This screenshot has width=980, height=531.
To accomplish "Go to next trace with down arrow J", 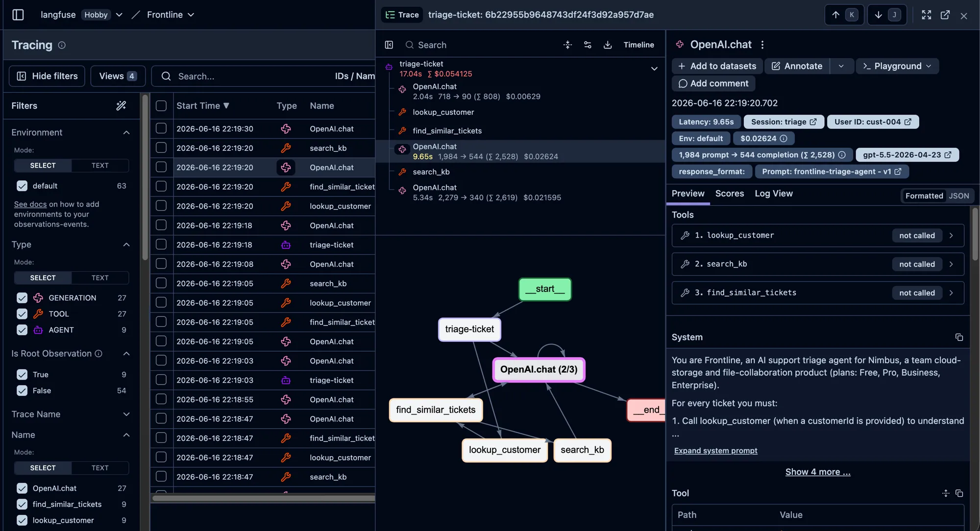I will coord(887,15).
